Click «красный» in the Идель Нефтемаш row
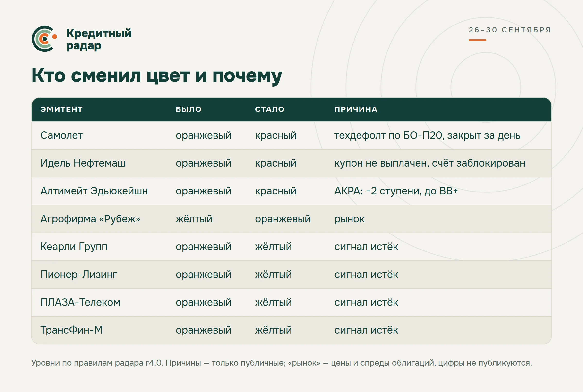 pos(276,163)
